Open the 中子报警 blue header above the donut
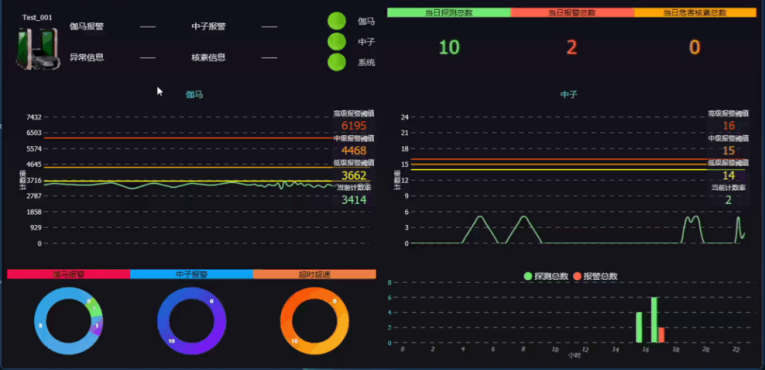Screen dimensions: 765x370 [192, 274]
